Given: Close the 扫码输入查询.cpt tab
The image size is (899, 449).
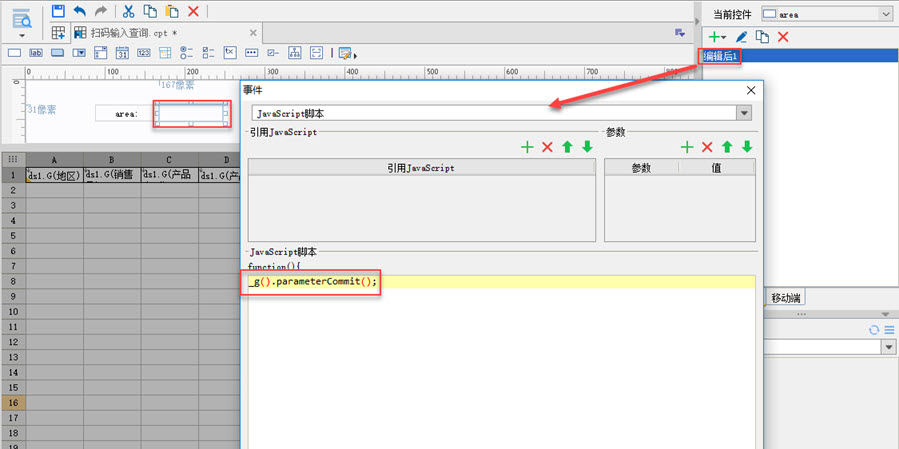Looking at the screenshot, I should pos(254,33).
